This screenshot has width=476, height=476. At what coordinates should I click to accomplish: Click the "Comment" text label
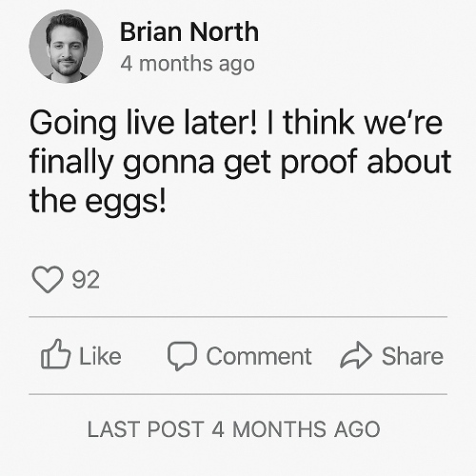tap(259, 356)
